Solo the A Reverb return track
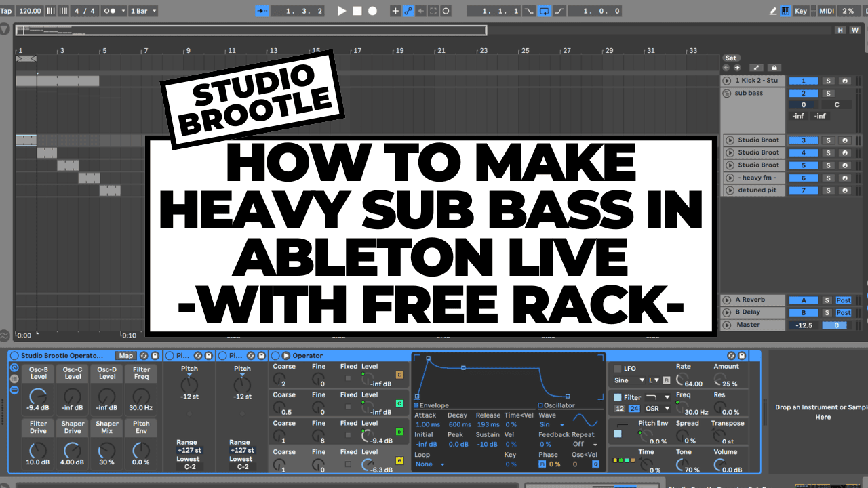 [828, 300]
